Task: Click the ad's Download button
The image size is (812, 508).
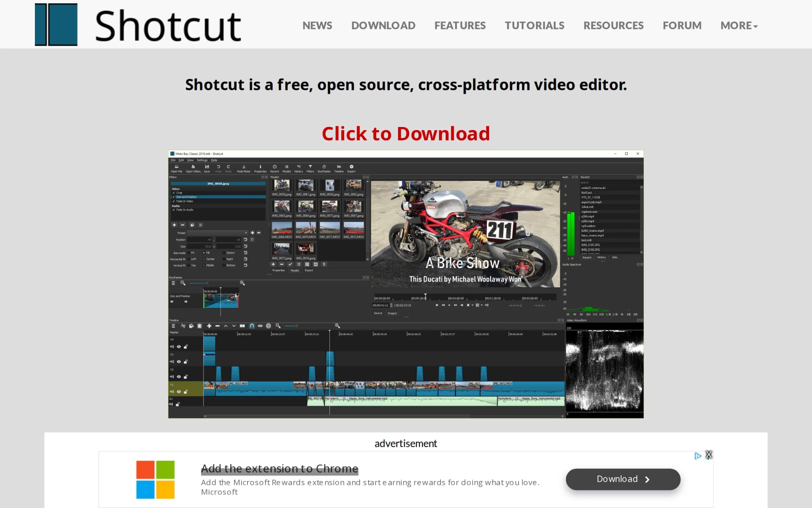Action: point(623,479)
